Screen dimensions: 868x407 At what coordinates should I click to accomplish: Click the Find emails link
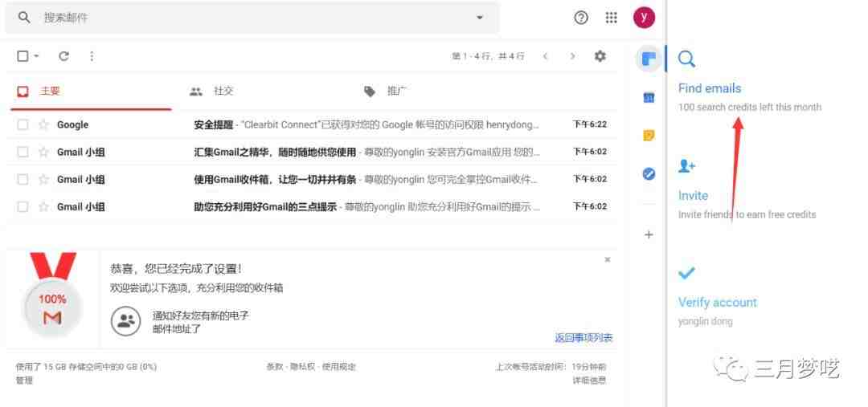(709, 88)
